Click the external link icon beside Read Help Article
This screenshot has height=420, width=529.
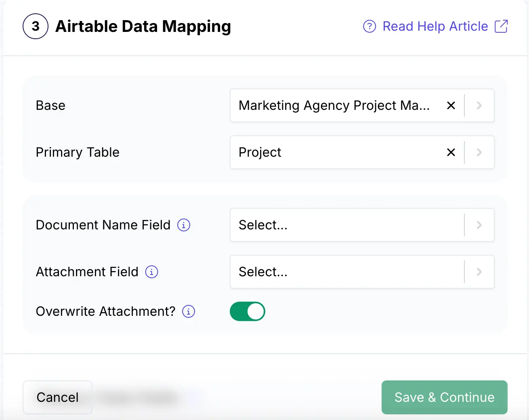click(501, 26)
